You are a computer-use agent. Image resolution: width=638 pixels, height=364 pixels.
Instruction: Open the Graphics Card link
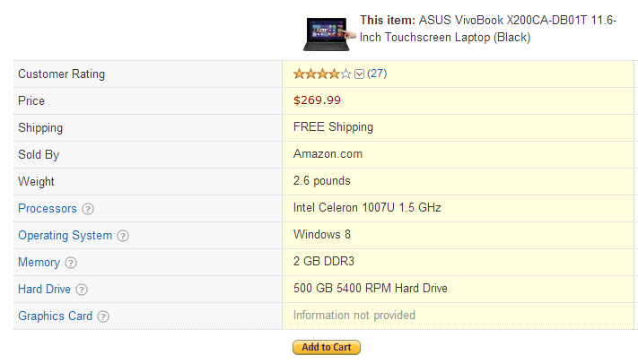tap(56, 316)
